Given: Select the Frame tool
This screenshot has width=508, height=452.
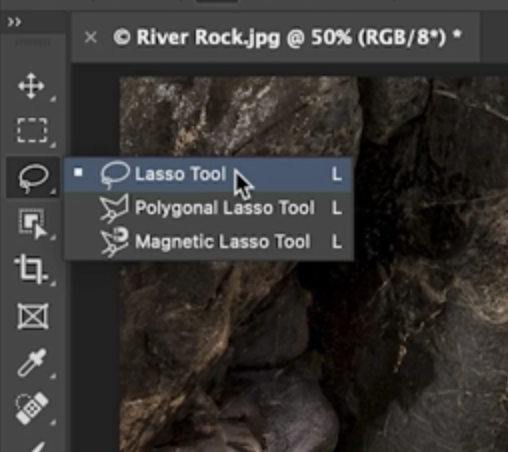Looking at the screenshot, I should [x=33, y=316].
